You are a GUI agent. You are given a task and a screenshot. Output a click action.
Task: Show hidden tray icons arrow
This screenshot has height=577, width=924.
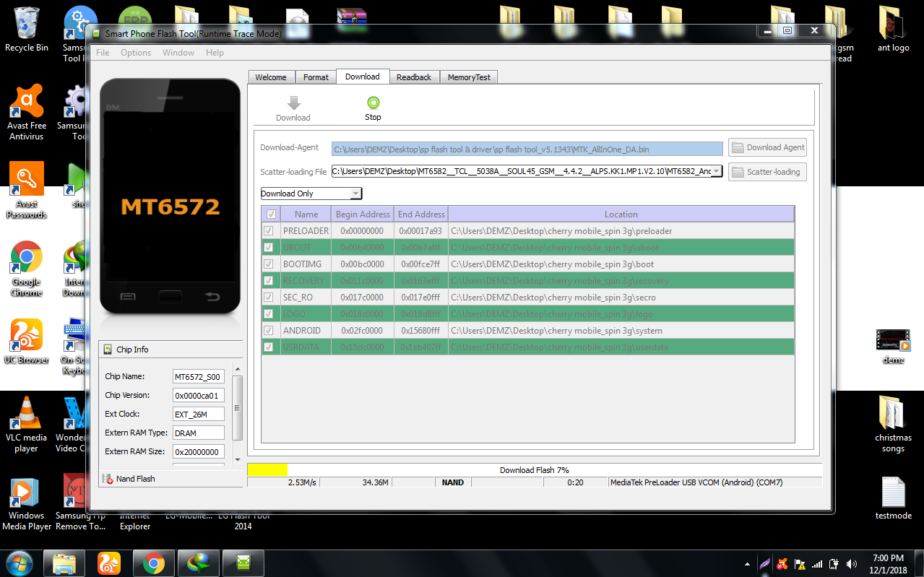point(747,564)
